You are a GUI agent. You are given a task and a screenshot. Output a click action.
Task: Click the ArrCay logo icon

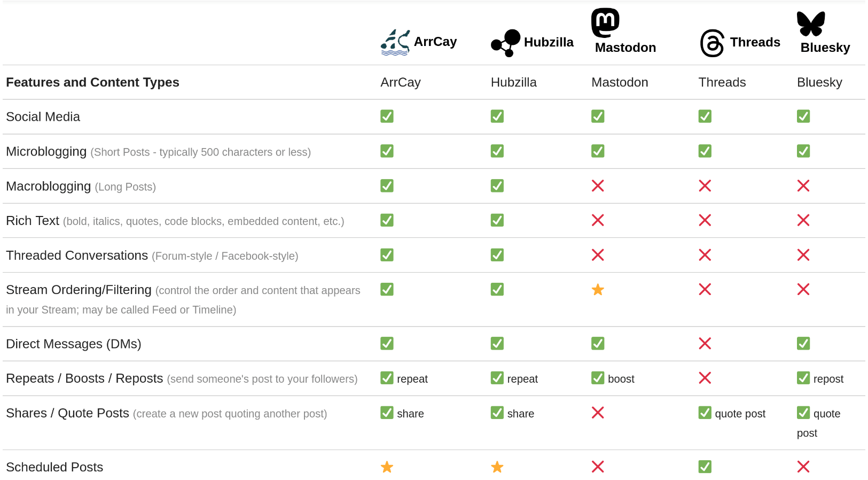395,42
